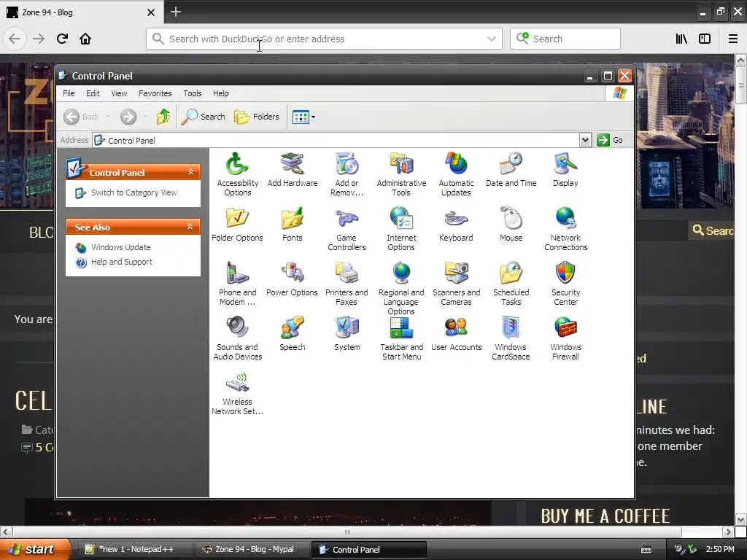The height and width of the screenshot is (560, 747).
Task: Collapse the Control Panel side section
Action: [190, 172]
